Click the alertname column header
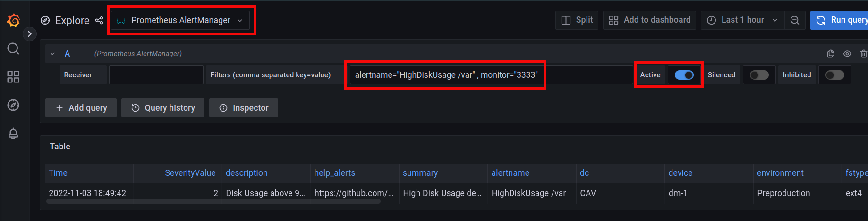Screen dimensions: 868x221 click(x=510, y=173)
